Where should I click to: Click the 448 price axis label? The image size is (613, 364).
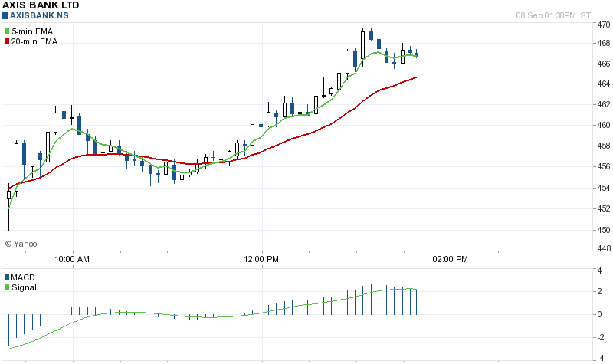point(604,248)
